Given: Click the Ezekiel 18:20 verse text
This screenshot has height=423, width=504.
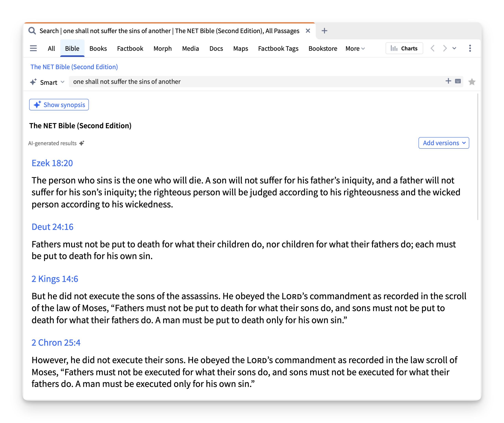Looking at the screenshot, I should click(x=246, y=192).
